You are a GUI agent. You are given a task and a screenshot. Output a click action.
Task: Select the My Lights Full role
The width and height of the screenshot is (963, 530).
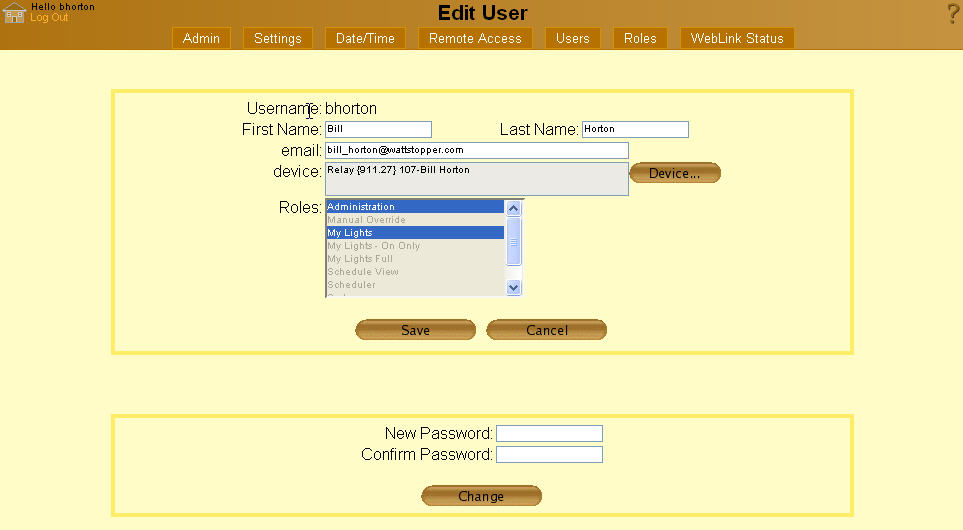pos(415,259)
